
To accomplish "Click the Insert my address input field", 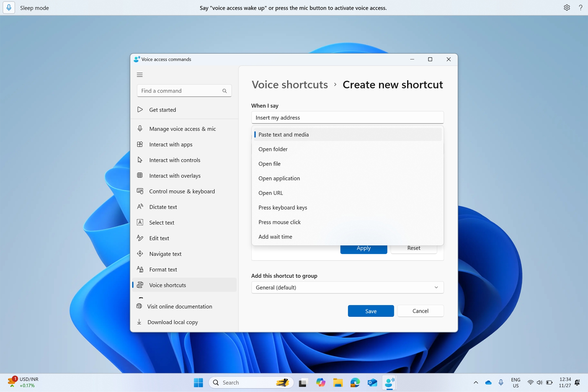I will point(347,117).
